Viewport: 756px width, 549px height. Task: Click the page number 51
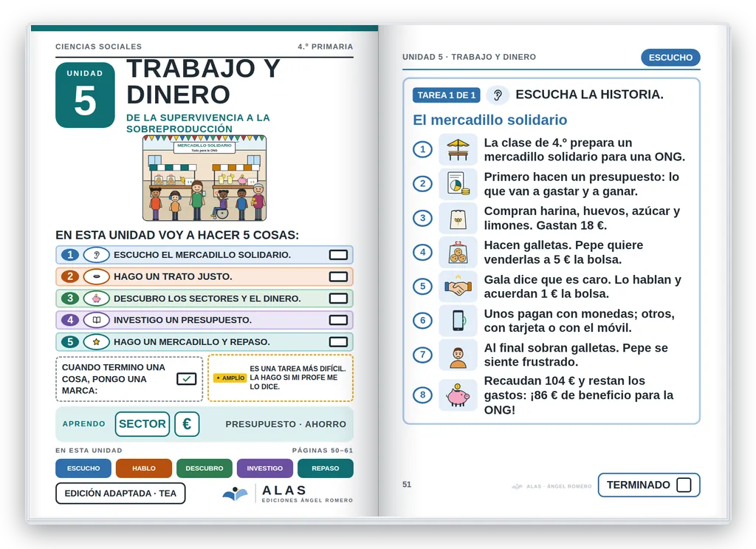[x=407, y=485]
